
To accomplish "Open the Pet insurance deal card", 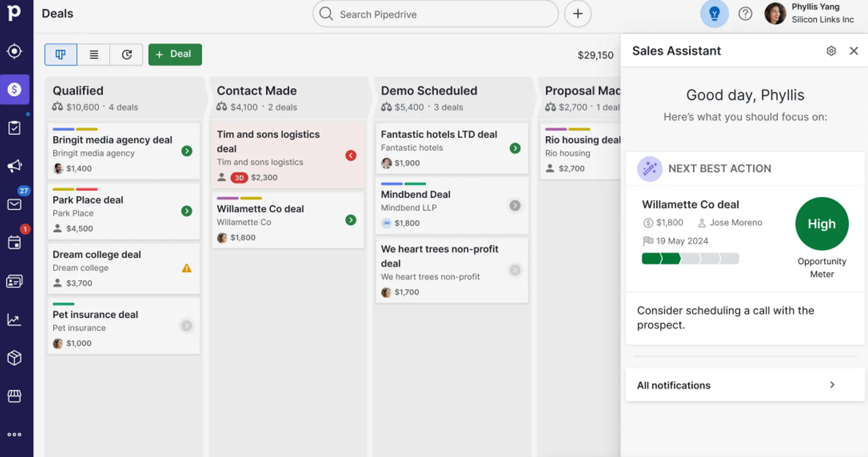I will tap(124, 326).
